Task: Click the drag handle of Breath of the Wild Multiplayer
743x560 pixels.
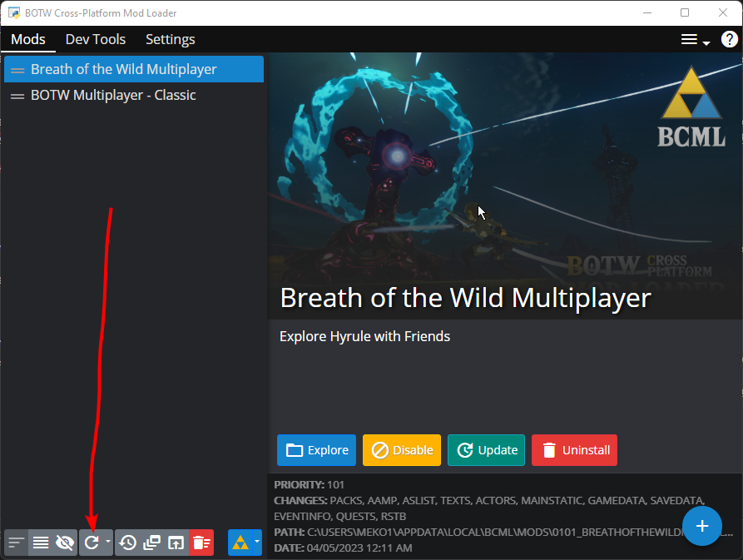Action: click(x=17, y=70)
